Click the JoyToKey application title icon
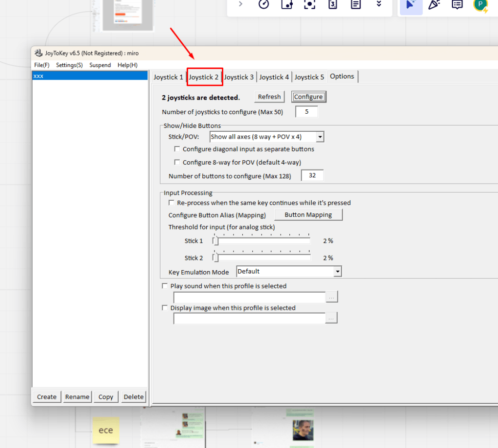This screenshot has height=448, width=498. coord(38,53)
